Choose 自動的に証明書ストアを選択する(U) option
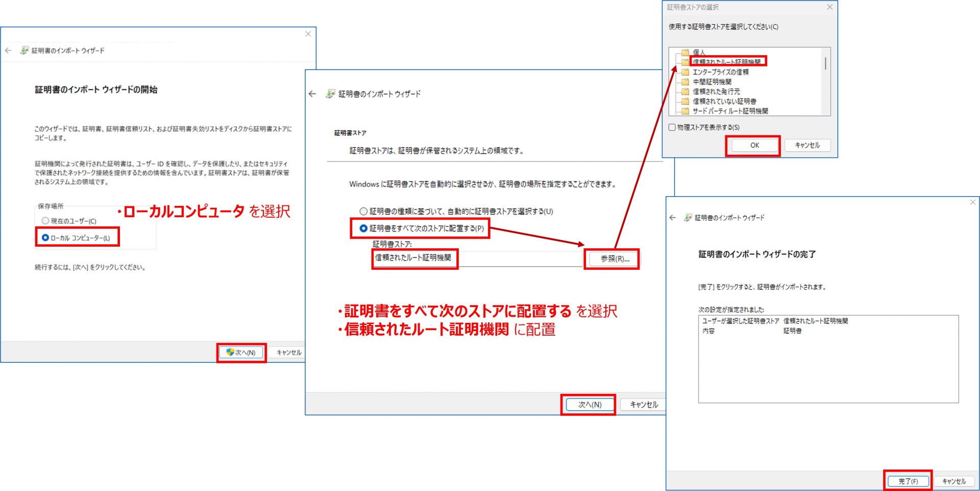The image size is (980, 491). coord(363,211)
